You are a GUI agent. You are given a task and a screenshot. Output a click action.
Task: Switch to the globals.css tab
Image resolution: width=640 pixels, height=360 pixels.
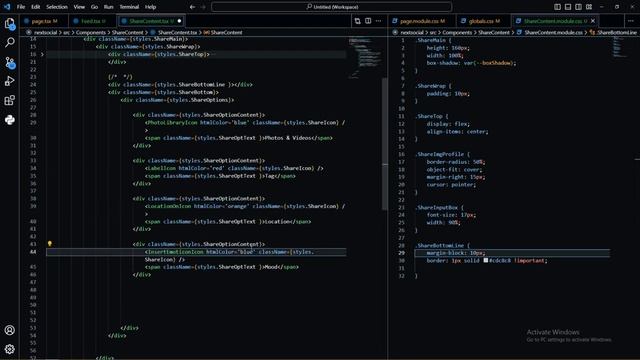pos(483,21)
